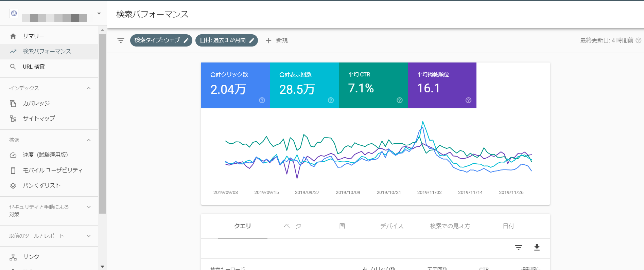This screenshot has height=270, width=644.
Task: Expand セキュリティと手動による対策 section
Action: [x=89, y=207]
